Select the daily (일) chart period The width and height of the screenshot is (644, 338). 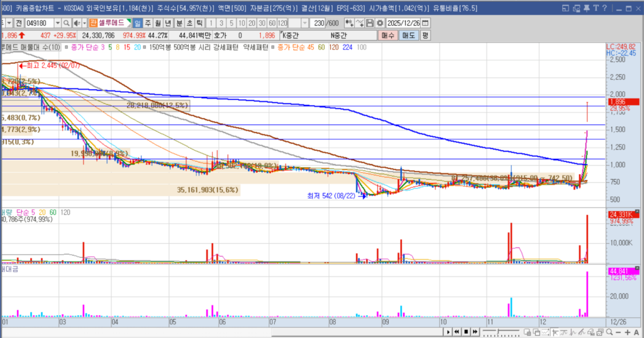pyautogui.click(x=138, y=23)
